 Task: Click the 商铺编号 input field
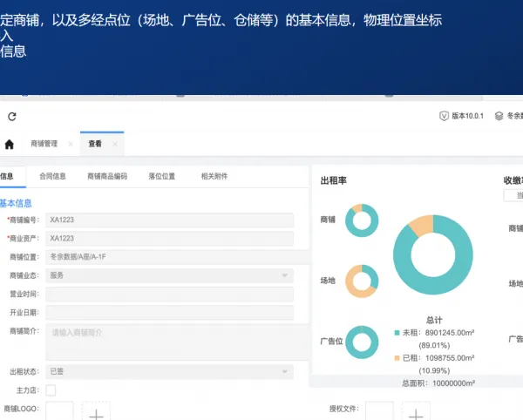click(169, 220)
